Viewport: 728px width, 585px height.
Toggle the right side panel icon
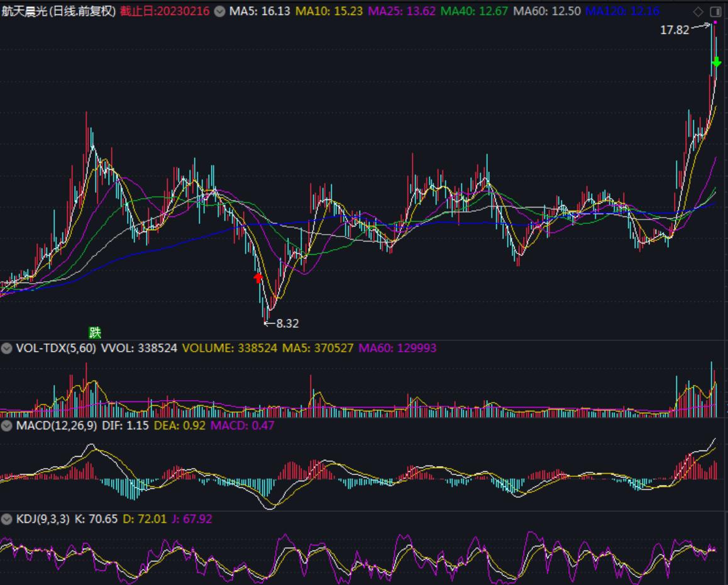tap(715, 11)
